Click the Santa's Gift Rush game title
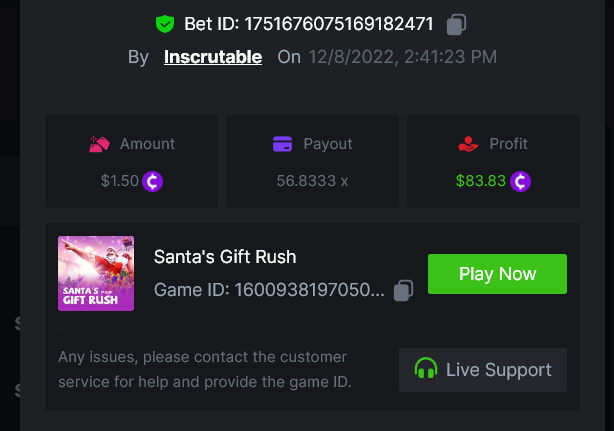614x431 pixels. [225, 257]
